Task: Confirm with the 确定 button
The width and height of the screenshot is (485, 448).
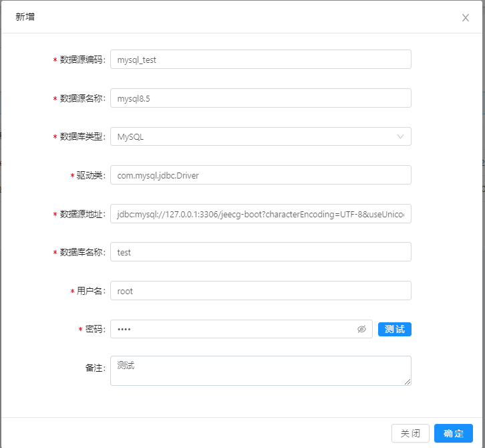Action: click(x=453, y=433)
